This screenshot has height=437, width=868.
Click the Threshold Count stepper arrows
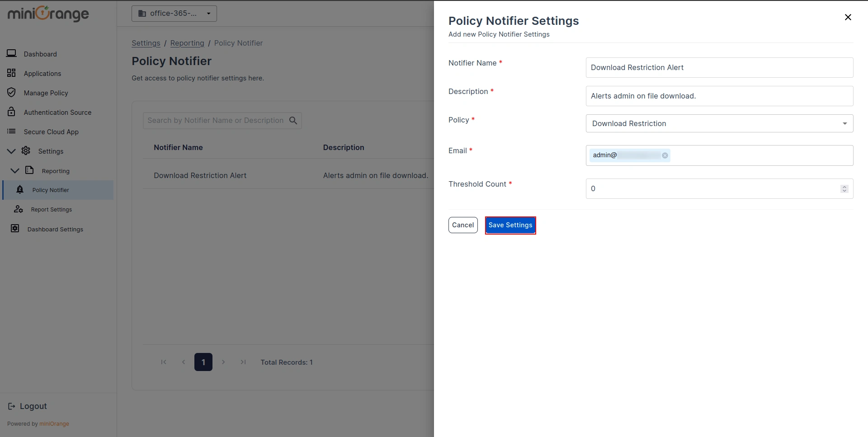pyautogui.click(x=844, y=189)
